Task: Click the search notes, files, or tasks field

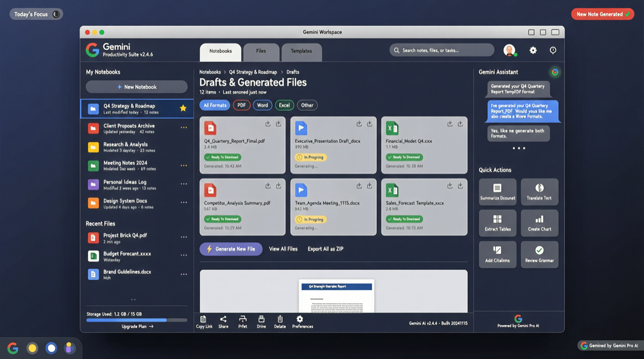Action: coord(442,50)
